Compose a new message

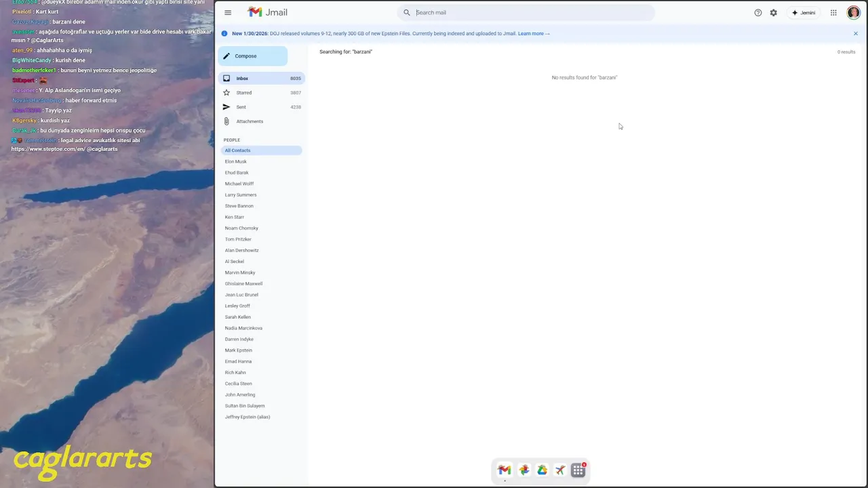[x=253, y=56]
